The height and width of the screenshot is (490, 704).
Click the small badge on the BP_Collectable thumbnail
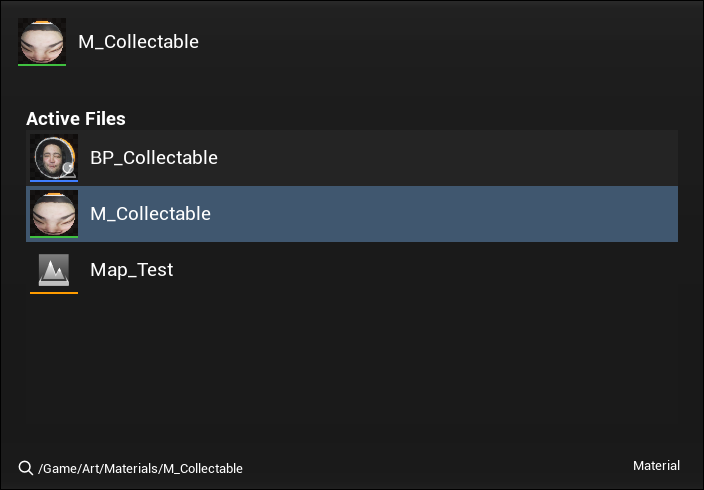68,169
